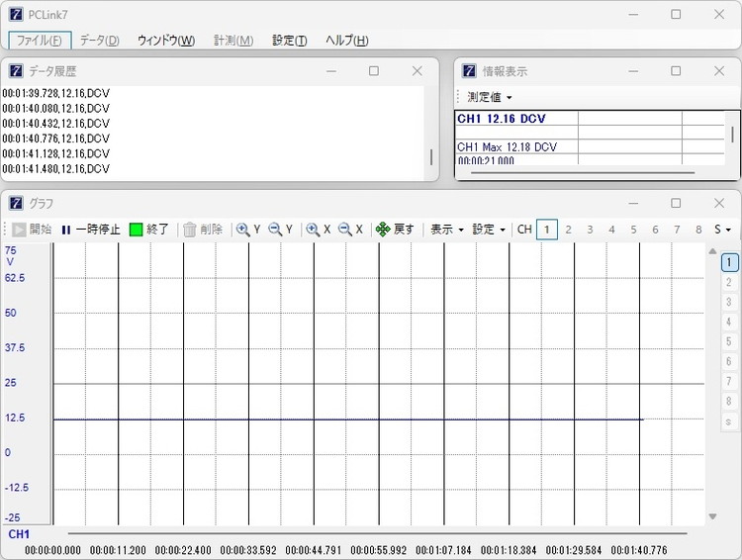Open the ヘルプ(H) menu
This screenshot has width=742, height=560.
click(x=346, y=41)
